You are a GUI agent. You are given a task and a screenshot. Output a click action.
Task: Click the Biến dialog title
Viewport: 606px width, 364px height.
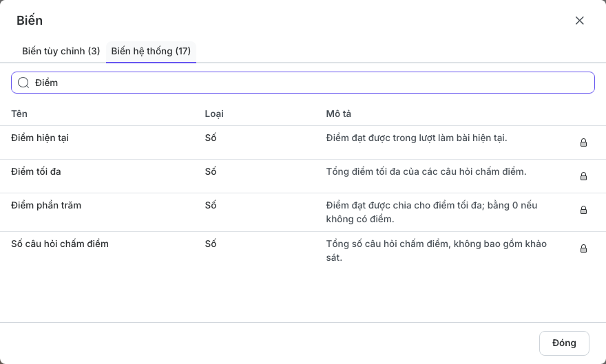(x=30, y=21)
